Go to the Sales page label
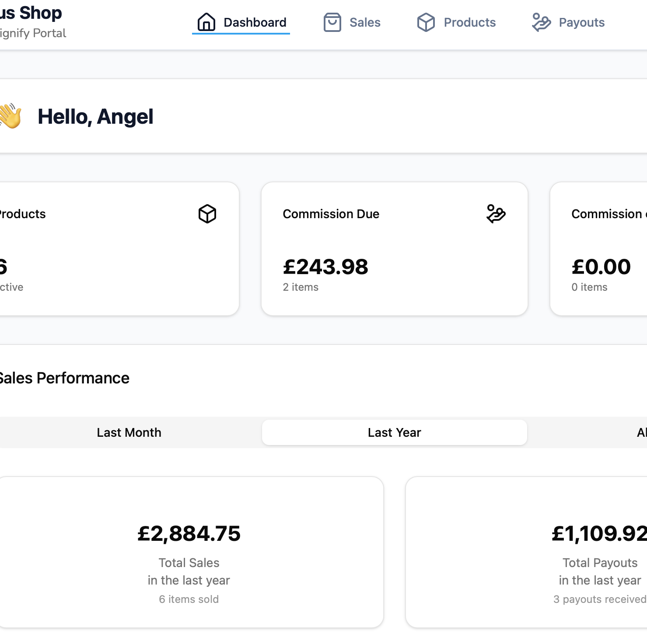Screen dimensions: 647x644 (365, 22)
